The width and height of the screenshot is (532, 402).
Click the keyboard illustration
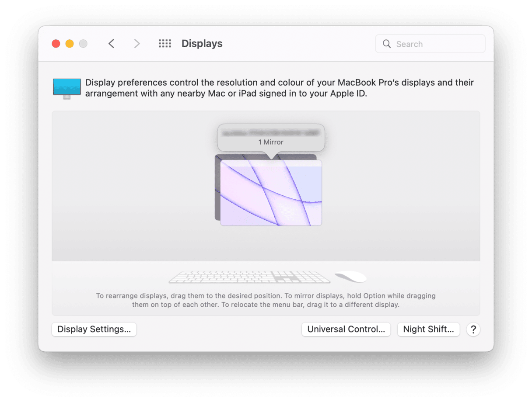(x=249, y=277)
